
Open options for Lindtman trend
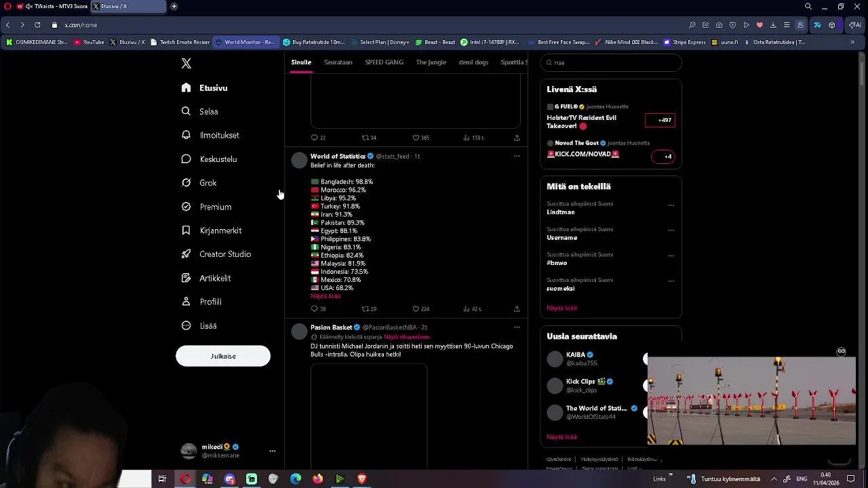[671, 205]
